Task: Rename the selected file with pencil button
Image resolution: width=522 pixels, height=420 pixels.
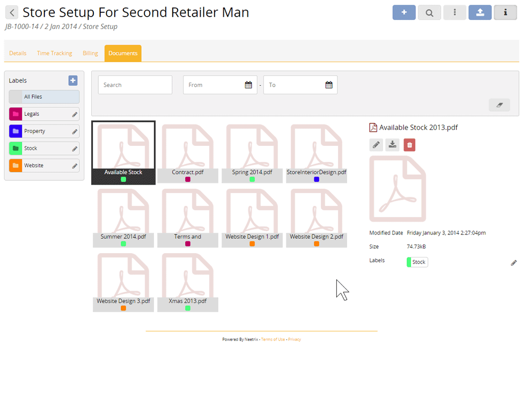Action: pyautogui.click(x=376, y=145)
